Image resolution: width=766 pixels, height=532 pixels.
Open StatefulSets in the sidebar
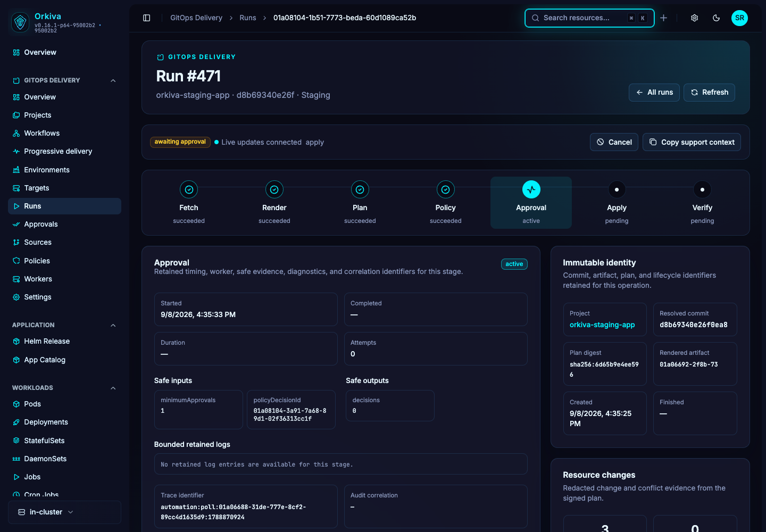[x=64, y=441]
